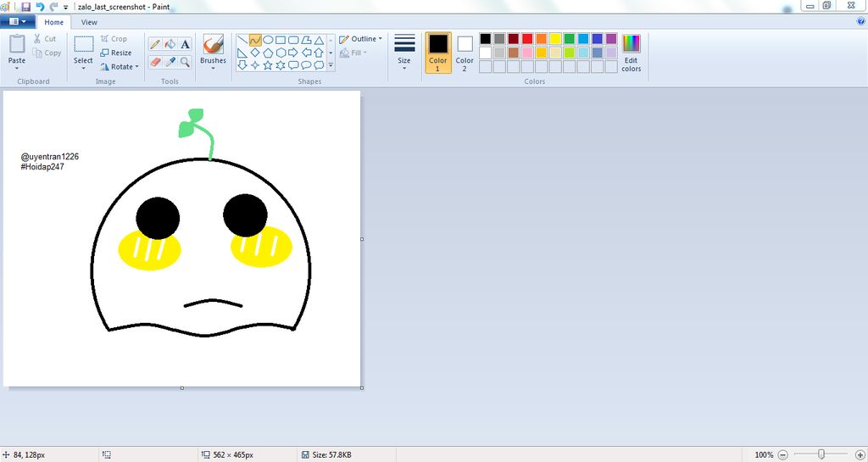Choose the Rounded rectangle shape
868x462 pixels.
[293, 41]
